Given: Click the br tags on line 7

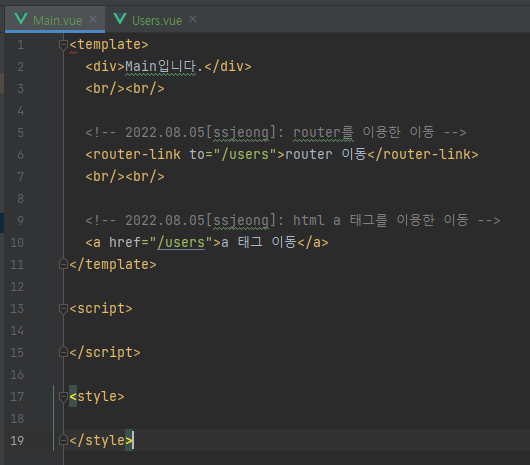Looking at the screenshot, I should click(x=125, y=176).
